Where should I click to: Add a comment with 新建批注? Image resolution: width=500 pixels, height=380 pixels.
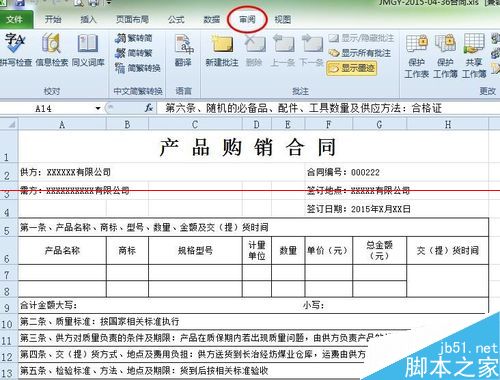click(222, 50)
